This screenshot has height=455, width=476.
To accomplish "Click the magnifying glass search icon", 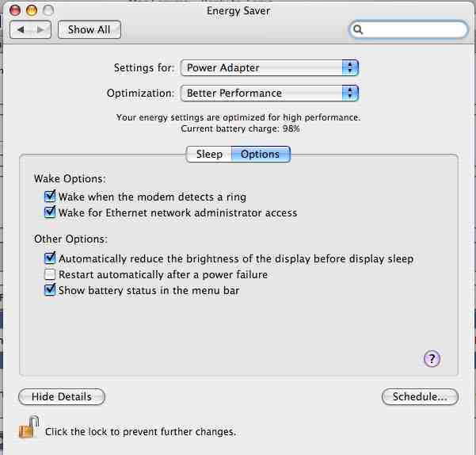I will [x=358, y=29].
